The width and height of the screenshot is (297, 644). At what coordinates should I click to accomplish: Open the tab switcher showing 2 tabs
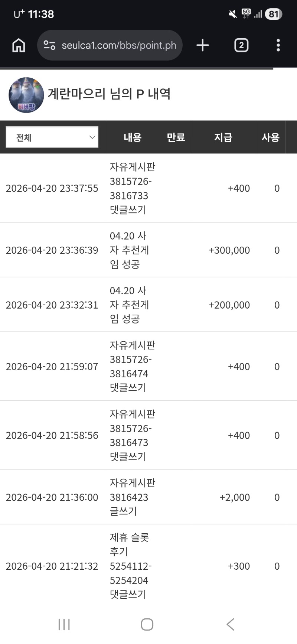coord(241,45)
